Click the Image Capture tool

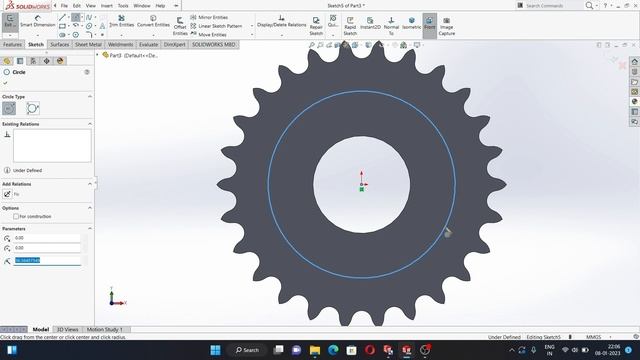[447, 26]
